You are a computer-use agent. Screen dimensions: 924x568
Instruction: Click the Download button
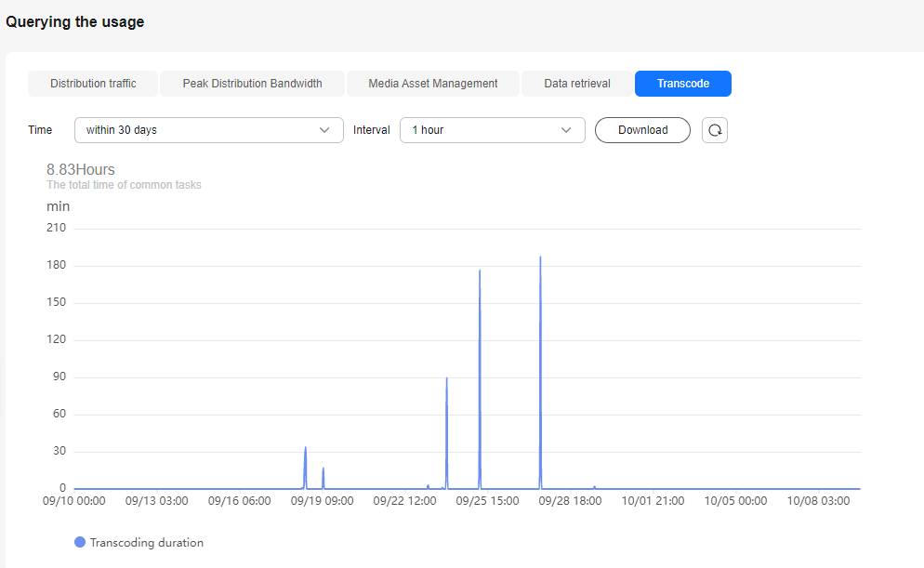coord(642,130)
